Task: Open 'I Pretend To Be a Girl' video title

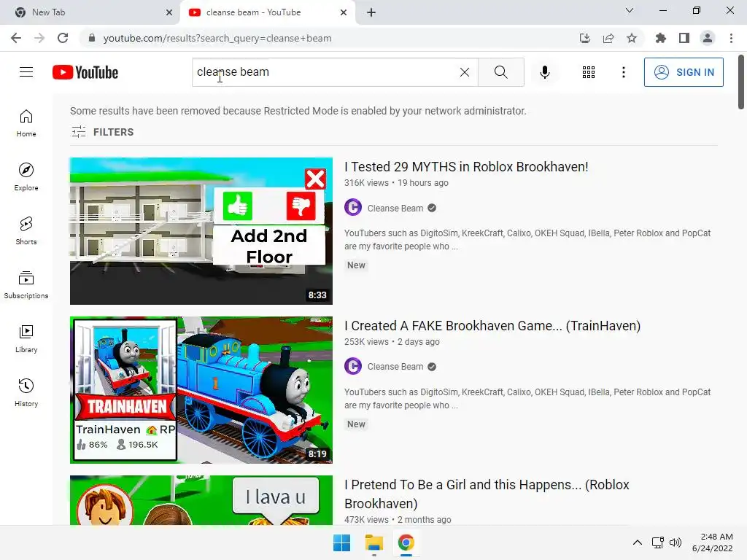Action: (487, 494)
